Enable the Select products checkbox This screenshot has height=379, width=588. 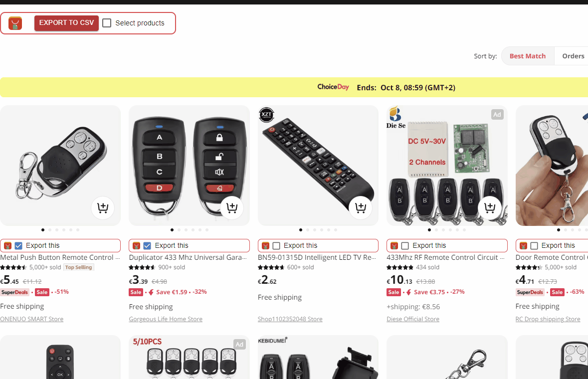tap(107, 23)
